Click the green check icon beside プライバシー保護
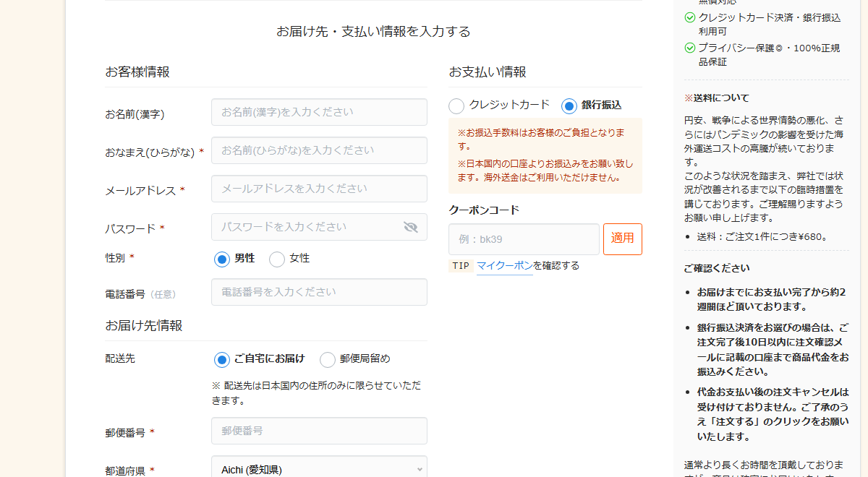868x477 pixels. point(690,48)
